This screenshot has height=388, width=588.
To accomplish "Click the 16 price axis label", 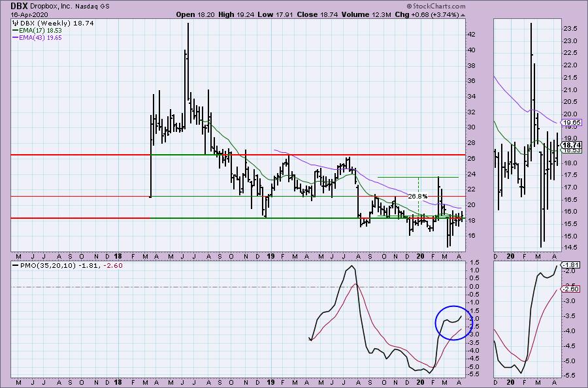I will tap(471, 236).
